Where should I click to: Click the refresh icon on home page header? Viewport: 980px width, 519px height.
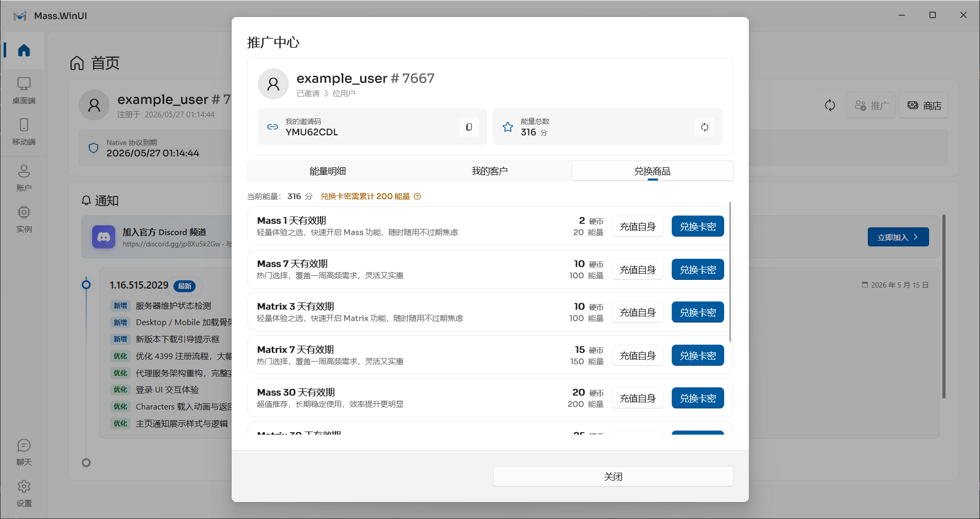pos(830,105)
